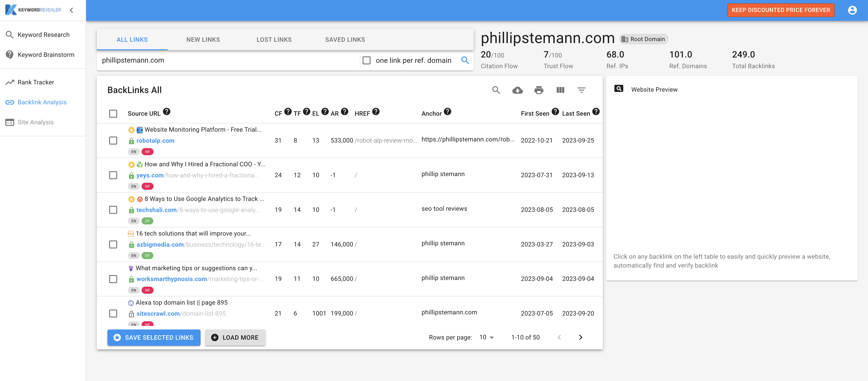Click the NF tag on robotalp.com row
The image size is (868, 381).
tap(147, 152)
